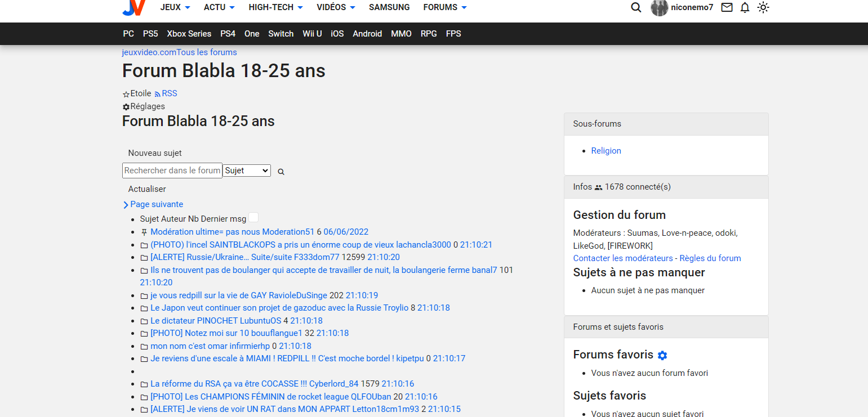Click the Nouveau sujet button

tap(155, 153)
